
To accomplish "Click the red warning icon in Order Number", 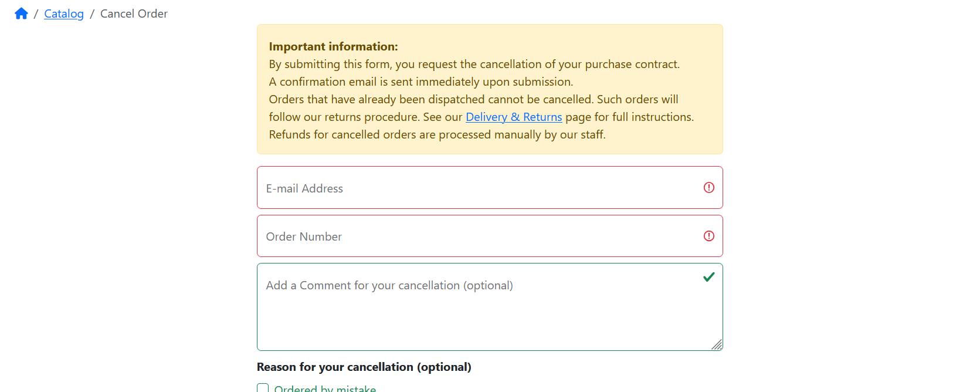I will (709, 236).
